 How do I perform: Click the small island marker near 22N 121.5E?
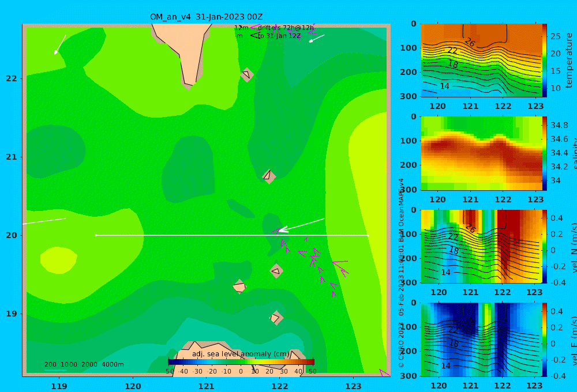[x=247, y=74]
